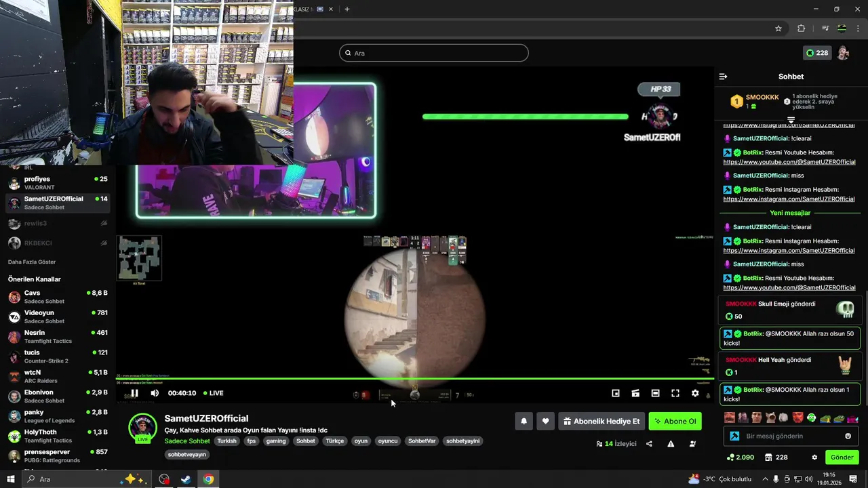Click the 14 İzleyici viewer count
The width and height of the screenshot is (868, 488).
[616, 444]
